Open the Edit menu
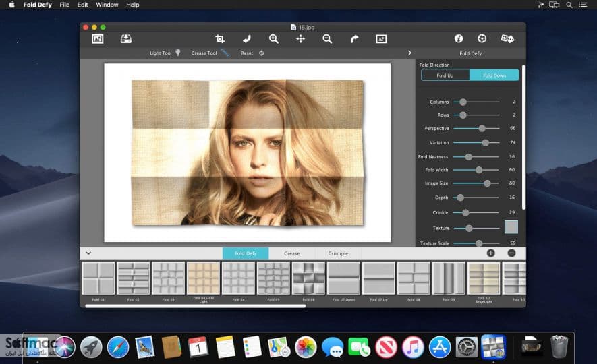Image resolution: width=597 pixels, height=364 pixels. pyautogui.click(x=82, y=5)
